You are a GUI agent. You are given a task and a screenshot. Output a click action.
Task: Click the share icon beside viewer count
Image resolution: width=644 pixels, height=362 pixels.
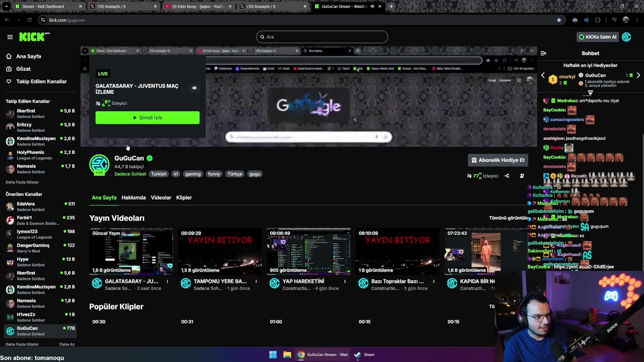(507, 176)
